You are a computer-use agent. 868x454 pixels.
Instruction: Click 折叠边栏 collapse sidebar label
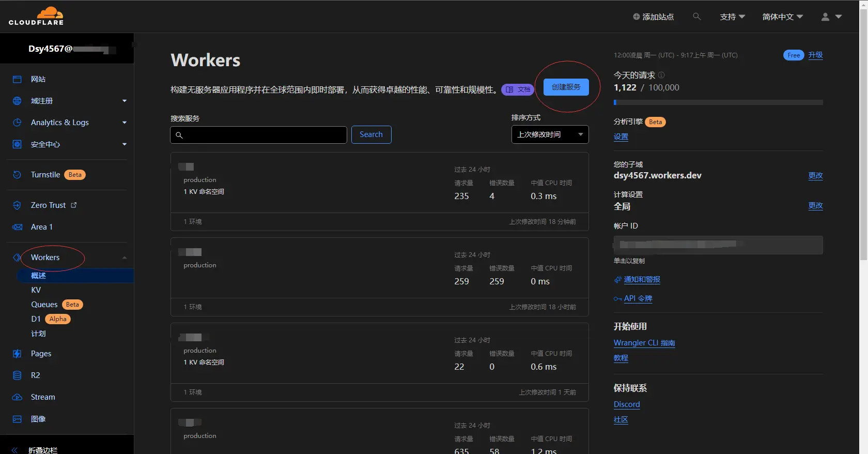coord(43,450)
